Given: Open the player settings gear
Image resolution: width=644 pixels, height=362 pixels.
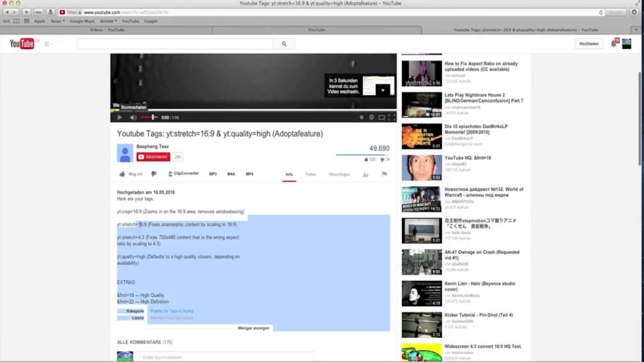Looking at the screenshot, I should coord(371,117).
